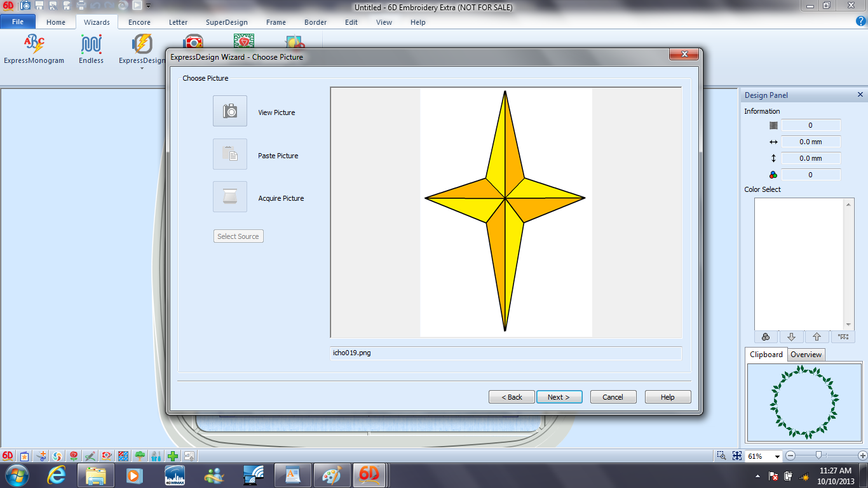
Task: Click the Zoom to Fit icon
Action: pyautogui.click(x=736, y=456)
